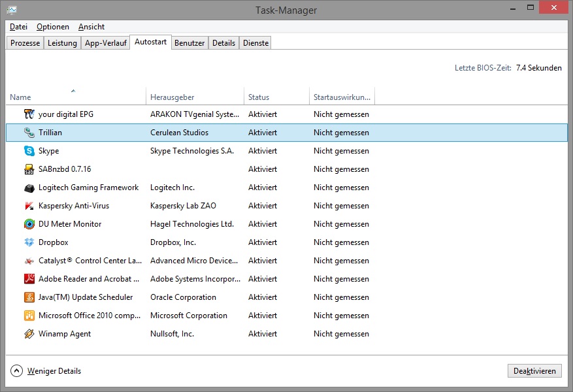
Task: Open the Optionen menu
Action: pos(53,27)
